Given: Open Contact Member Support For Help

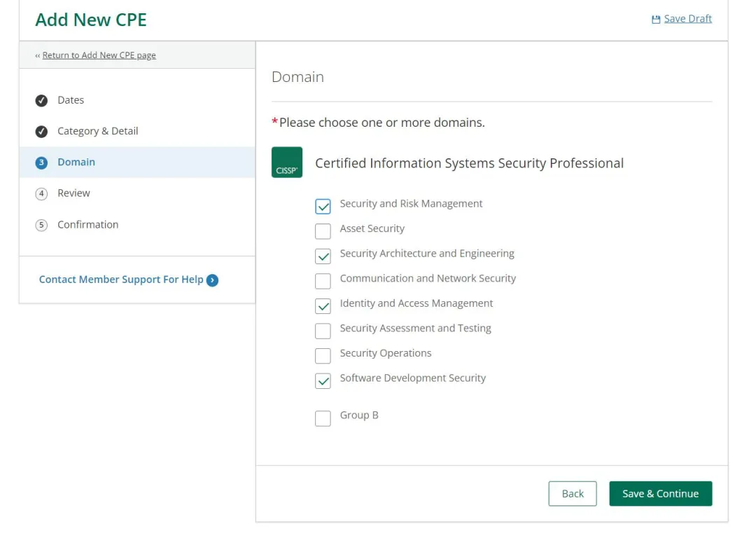Looking at the screenshot, I should click(121, 280).
